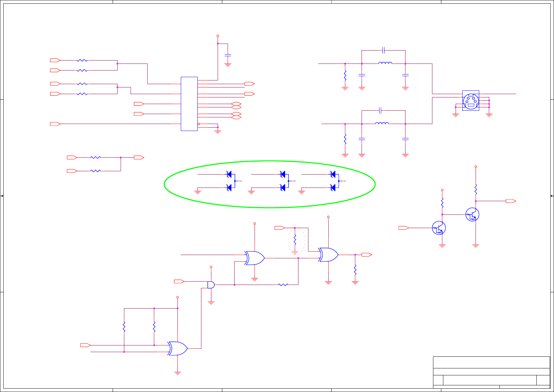Image resolution: width=554 pixels, height=392 pixels.
Task: Click the output port after the last XOR gate
Action: (367, 255)
